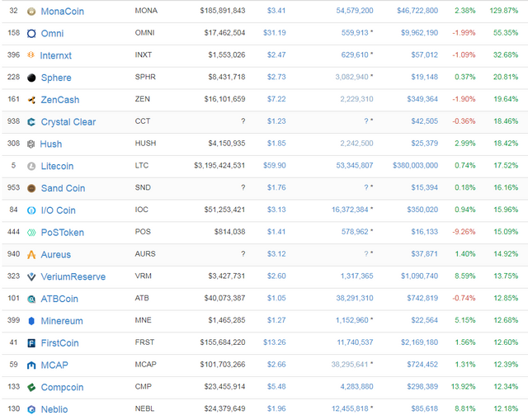
Task: Open the Internxt coin link
Action: pyautogui.click(x=55, y=55)
